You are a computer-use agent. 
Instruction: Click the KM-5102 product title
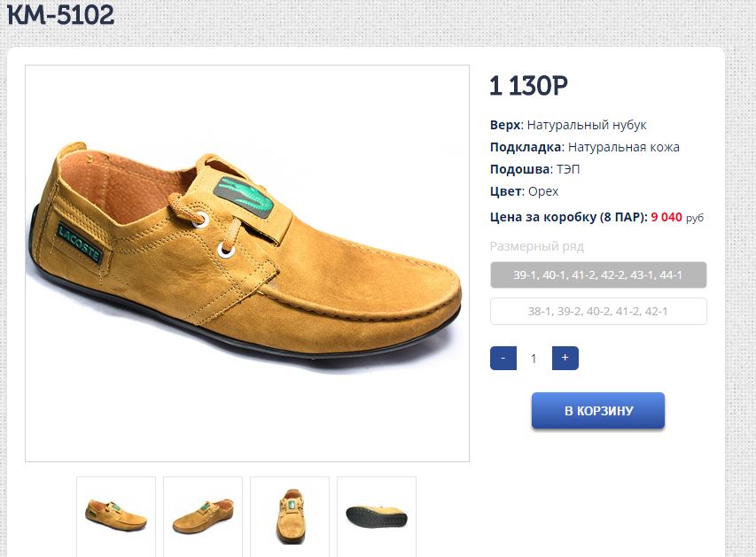click(61, 15)
